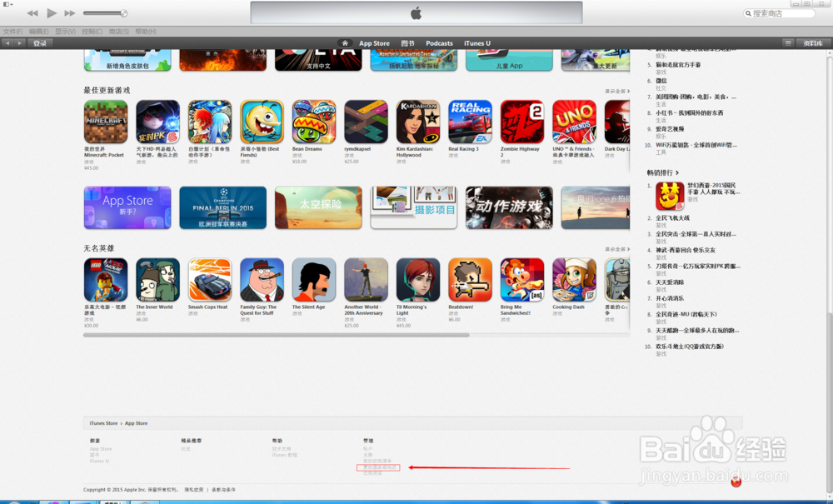Image resolution: width=833 pixels, height=504 pixels.
Task: Switch to the Podcasts tab
Action: 439,43
